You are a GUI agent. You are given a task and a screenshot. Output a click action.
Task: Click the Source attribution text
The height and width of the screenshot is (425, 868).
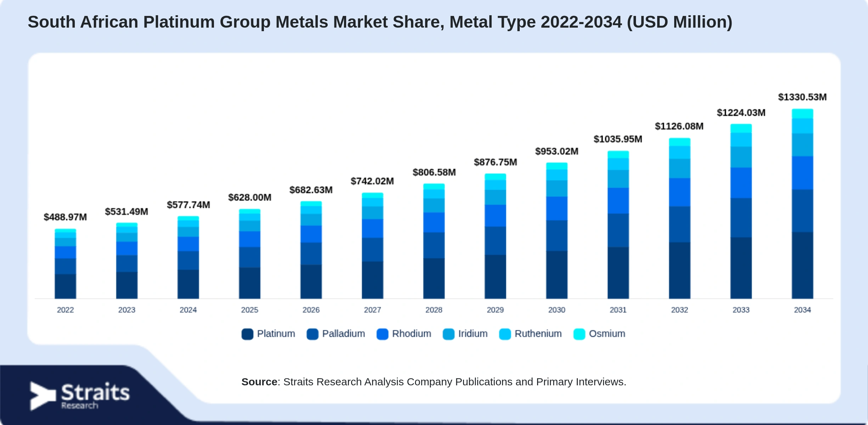point(434,382)
